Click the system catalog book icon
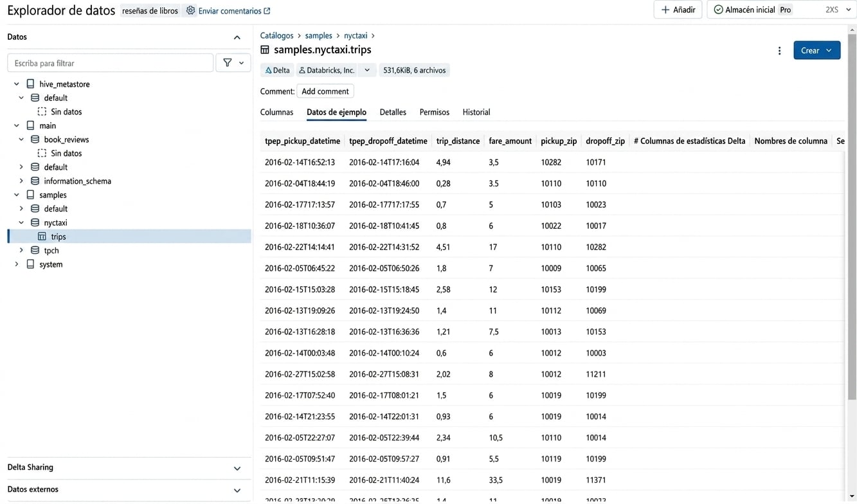The image size is (857, 504). tap(30, 264)
